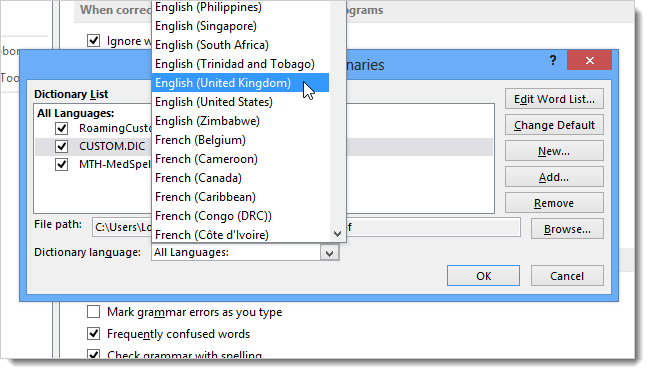
Task: Click the Change Default button
Action: click(x=554, y=125)
